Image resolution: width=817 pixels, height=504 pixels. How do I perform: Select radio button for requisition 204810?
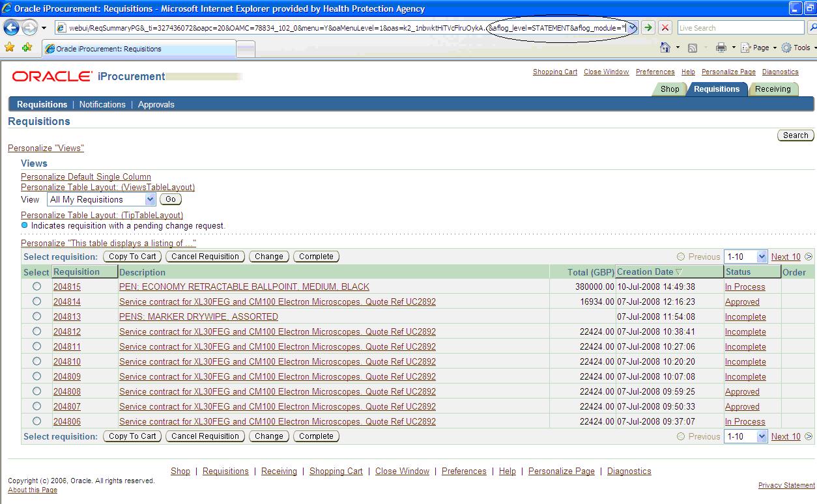click(x=36, y=361)
